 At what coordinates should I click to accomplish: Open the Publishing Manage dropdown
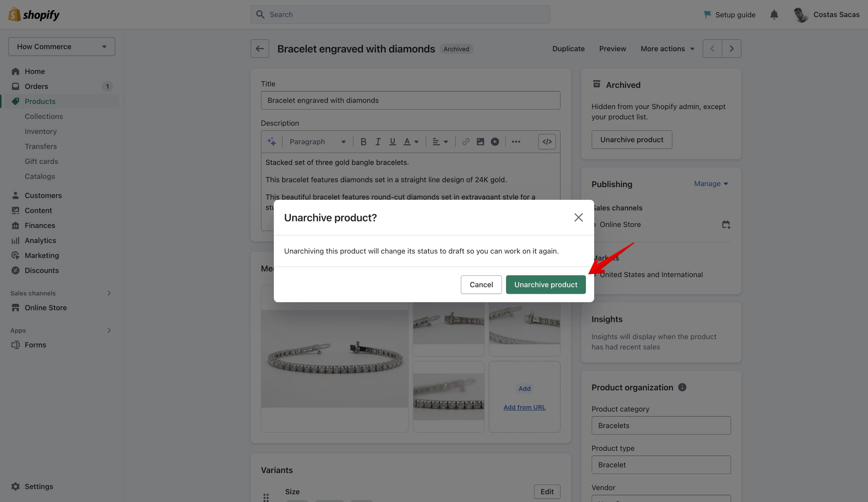(x=711, y=184)
